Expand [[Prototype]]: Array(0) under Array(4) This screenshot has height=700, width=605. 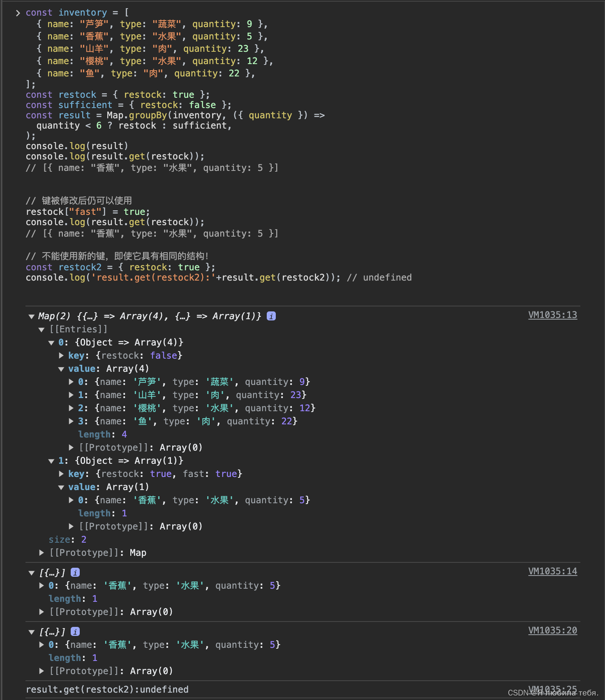pos(71,447)
